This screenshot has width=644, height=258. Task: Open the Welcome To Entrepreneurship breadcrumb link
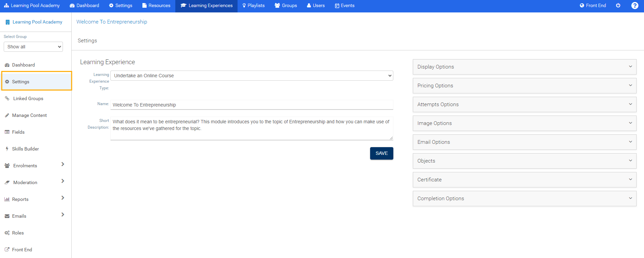click(x=112, y=22)
